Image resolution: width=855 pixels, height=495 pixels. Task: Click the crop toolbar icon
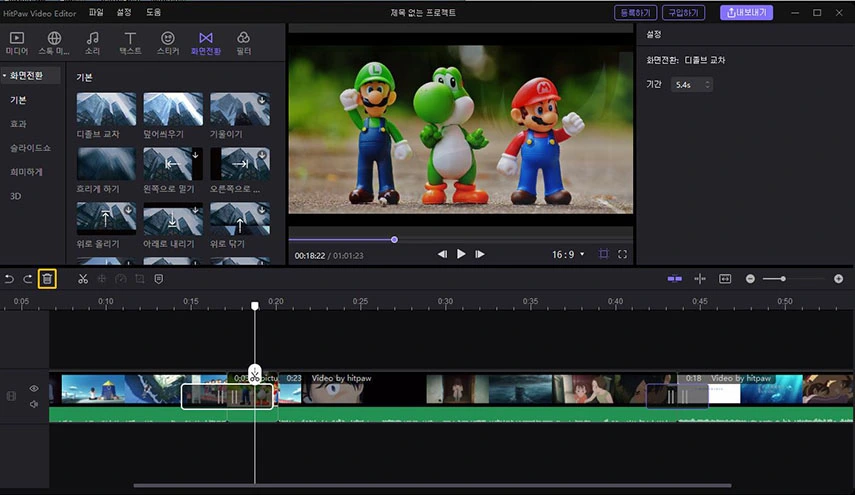pos(140,279)
